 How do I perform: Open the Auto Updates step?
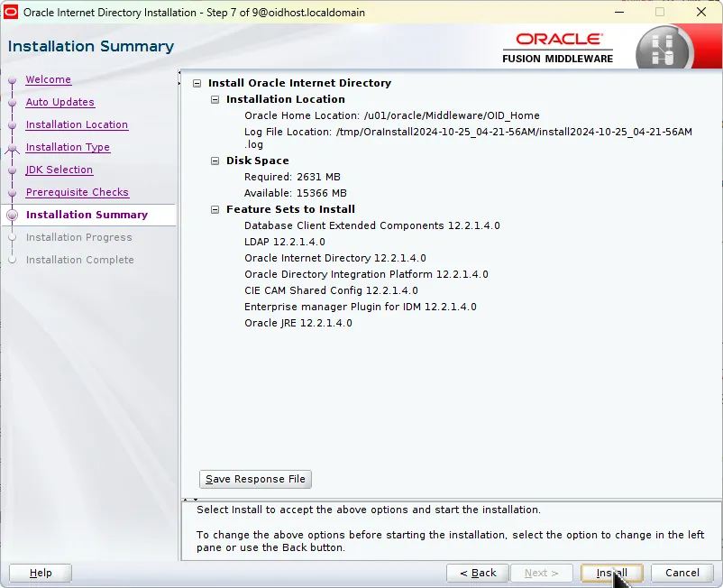tap(59, 102)
